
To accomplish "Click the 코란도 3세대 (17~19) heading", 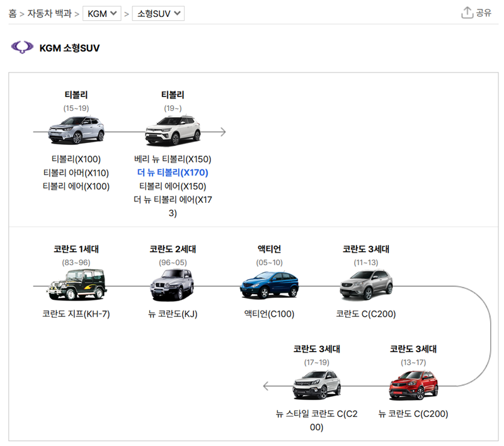I will [x=317, y=349].
